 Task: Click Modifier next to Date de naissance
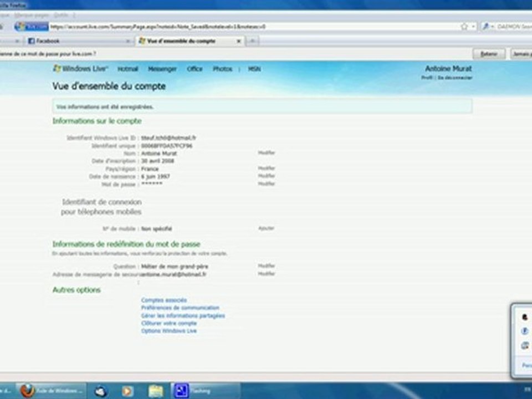point(267,176)
